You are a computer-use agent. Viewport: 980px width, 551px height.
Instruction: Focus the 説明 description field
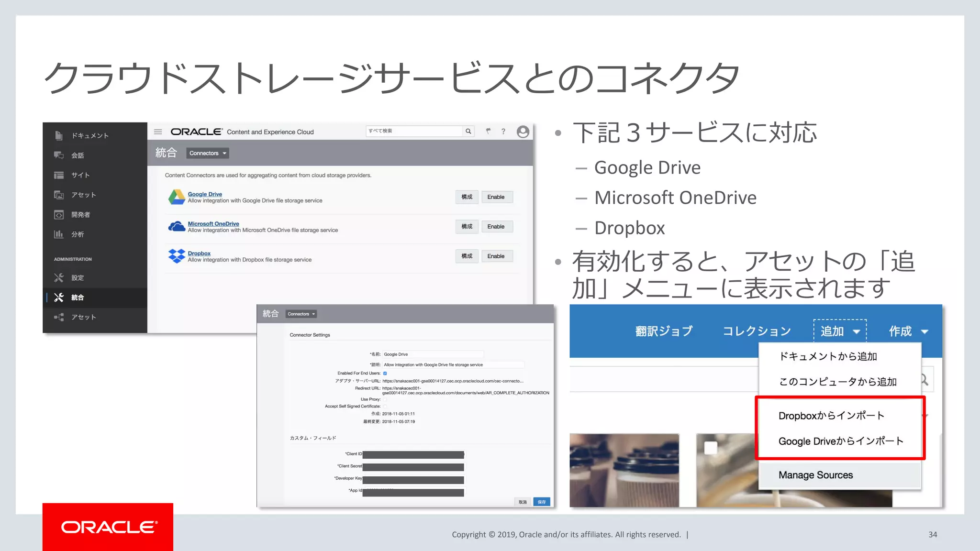453,365
